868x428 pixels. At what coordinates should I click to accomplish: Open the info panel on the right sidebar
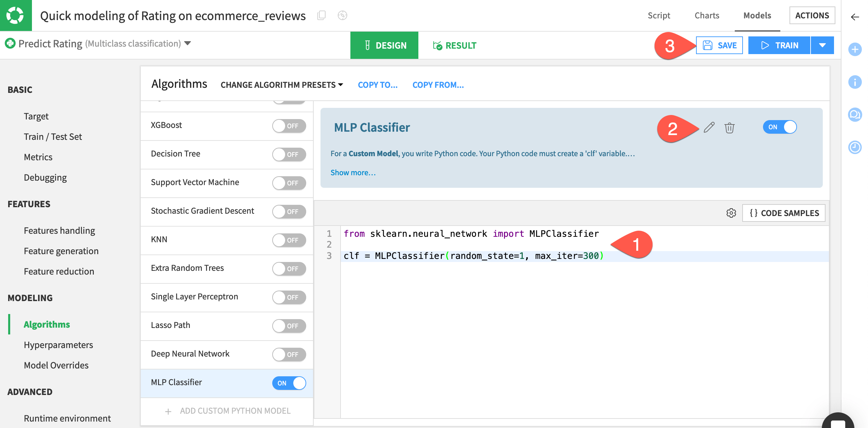[x=855, y=82]
